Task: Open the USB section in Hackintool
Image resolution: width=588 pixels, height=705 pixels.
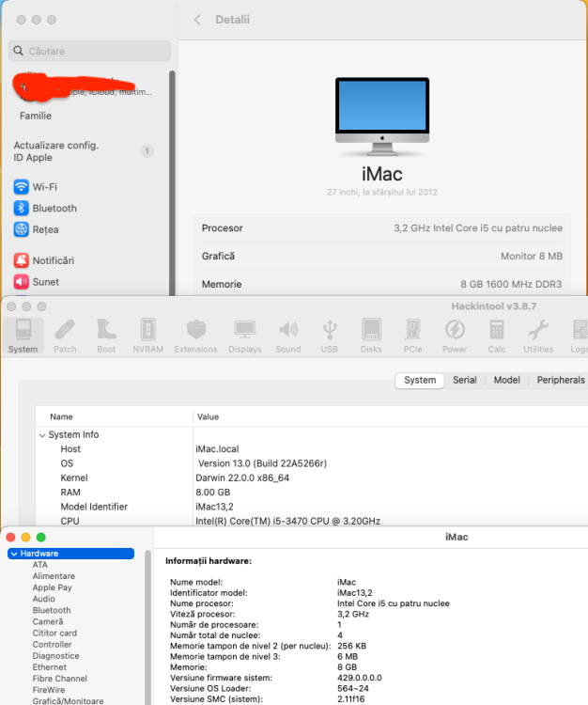Action: coord(330,336)
